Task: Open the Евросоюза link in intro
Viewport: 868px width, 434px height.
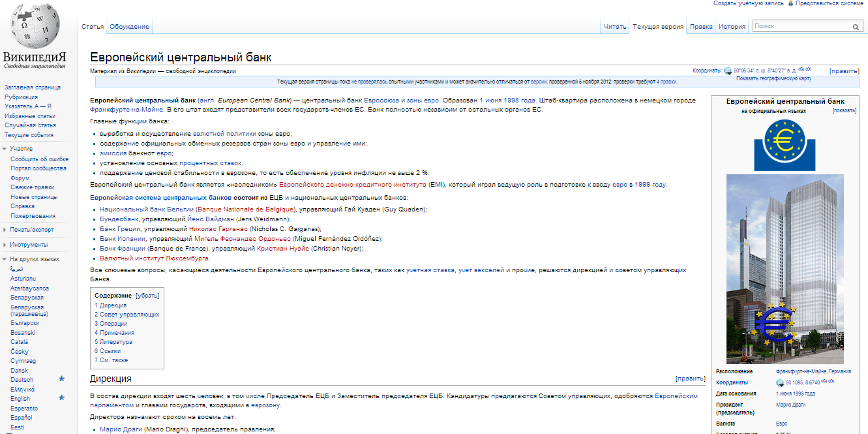Action: coord(380,101)
